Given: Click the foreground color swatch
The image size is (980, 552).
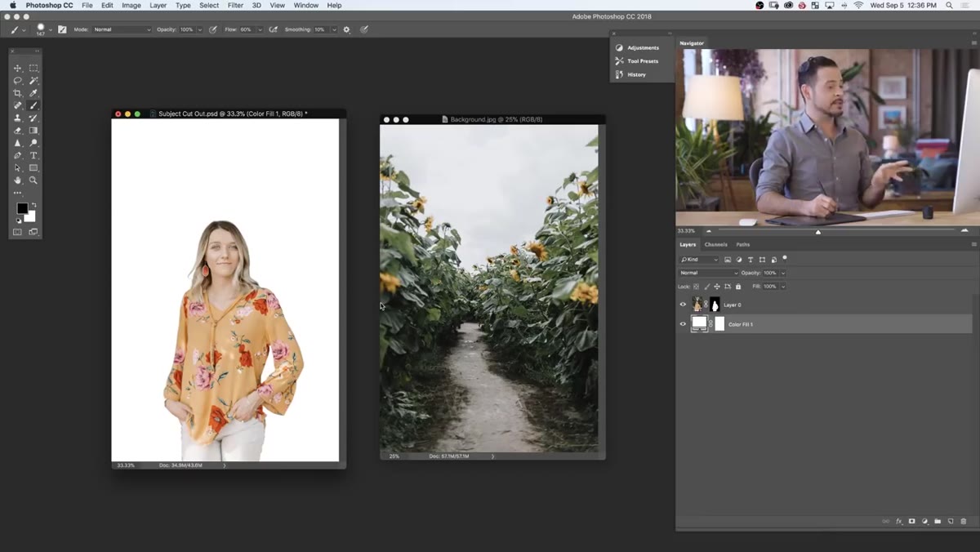Looking at the screenshot, I should 21,208.
